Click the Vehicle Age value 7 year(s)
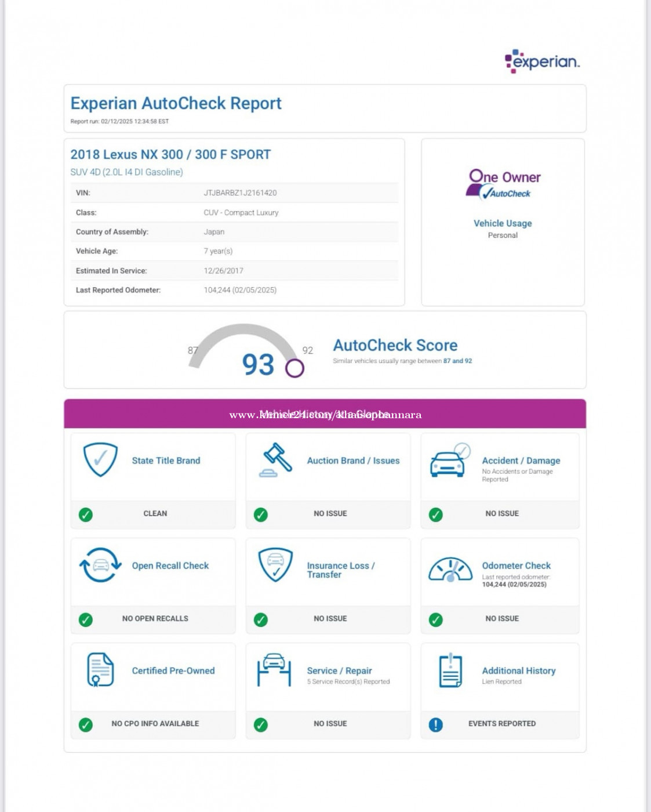 point(218,251)
